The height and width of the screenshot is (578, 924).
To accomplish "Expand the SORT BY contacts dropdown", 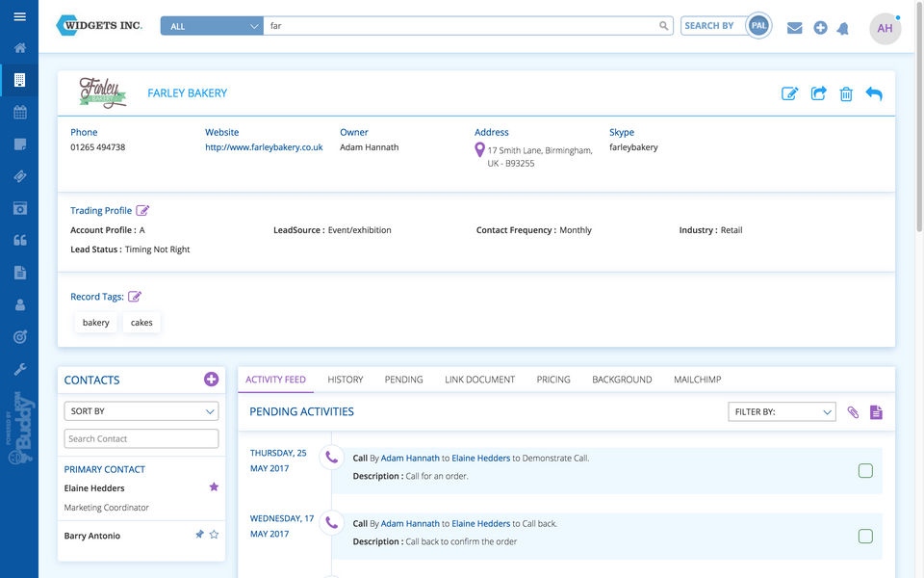I will pyautogui.click(x=141, y=411).
